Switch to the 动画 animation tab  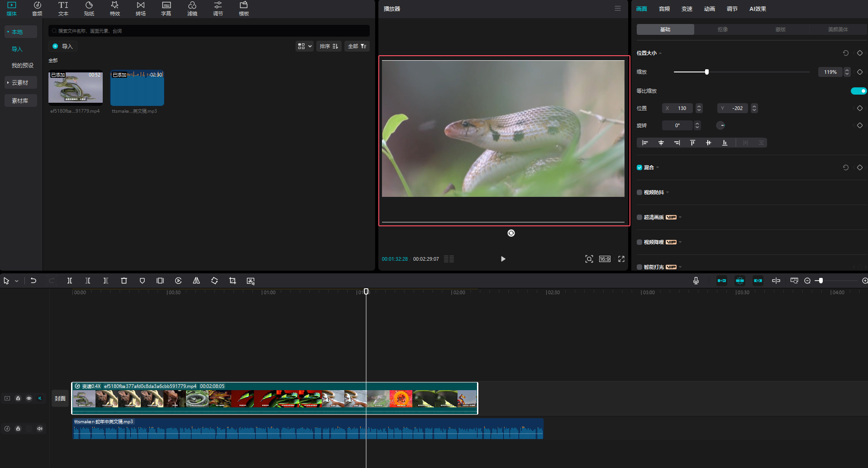click(x=710, y=9)
